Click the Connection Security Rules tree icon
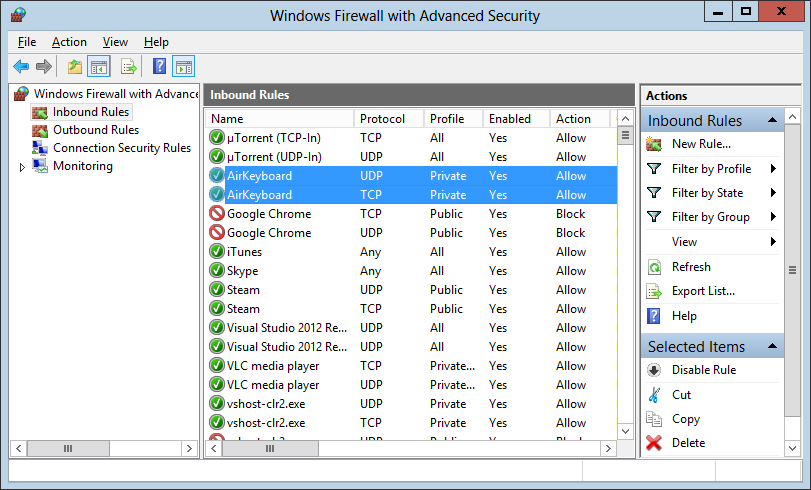The image size is (811, 490). pos(40,148)
